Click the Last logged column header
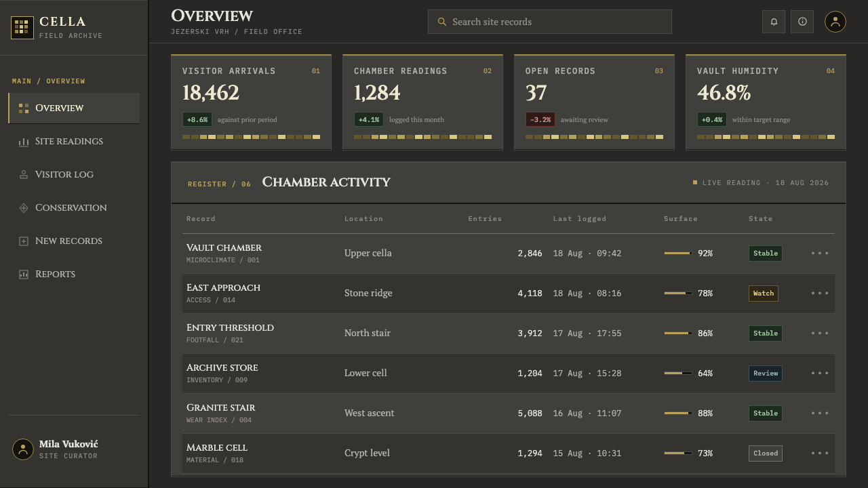Screen dimensions: 868x488 (580, 219)
